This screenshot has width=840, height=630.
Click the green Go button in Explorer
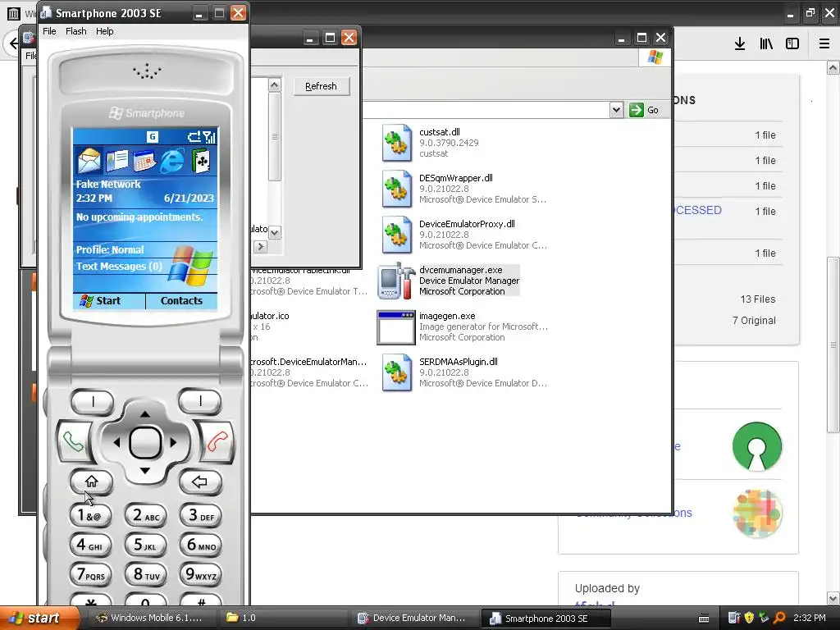643,110
